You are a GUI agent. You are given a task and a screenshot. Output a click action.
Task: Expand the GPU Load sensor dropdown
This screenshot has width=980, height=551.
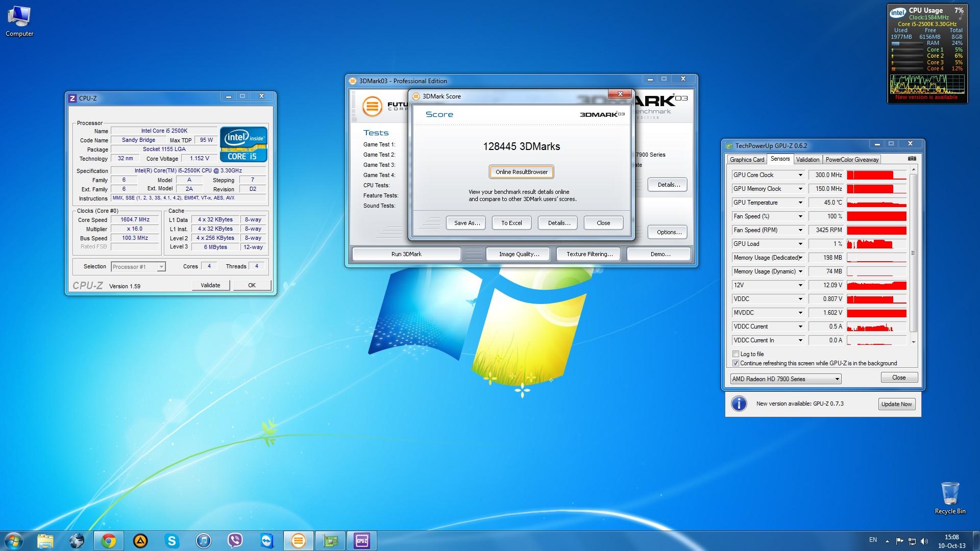800,244
